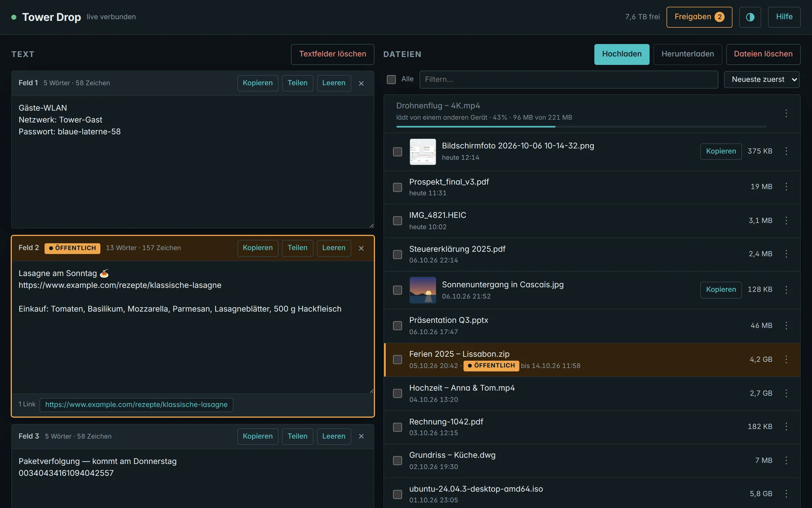This screenshot has height=508, width=812.
Task: Open the Bildschirmfoto thumbnail preview
Action: tap(423, 152)
